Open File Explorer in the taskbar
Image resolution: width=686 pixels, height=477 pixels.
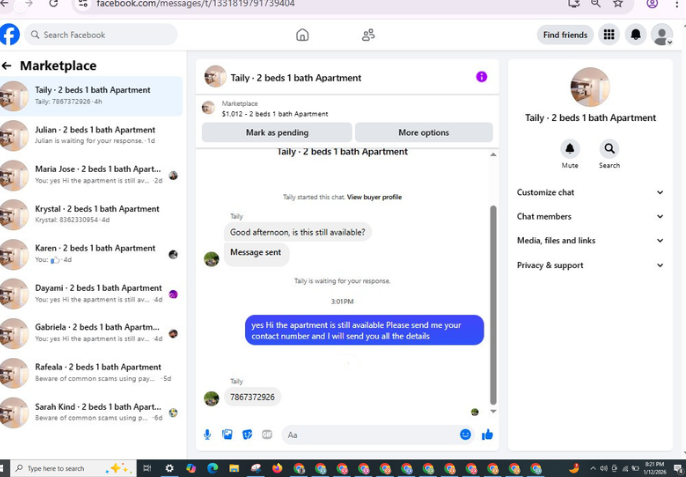click(x=234, y=468)
